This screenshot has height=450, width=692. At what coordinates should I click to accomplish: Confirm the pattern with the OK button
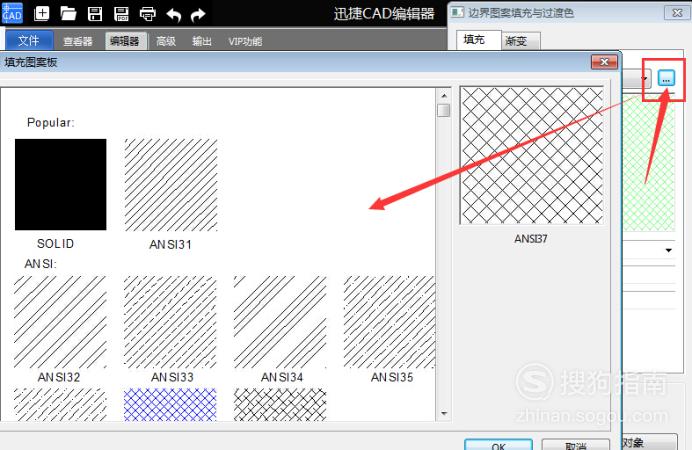point(498,445)
